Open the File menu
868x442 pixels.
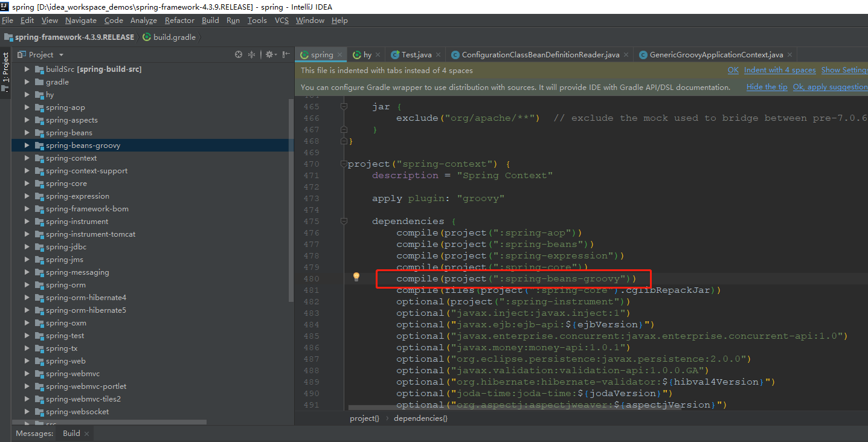(x=7, y=21)
